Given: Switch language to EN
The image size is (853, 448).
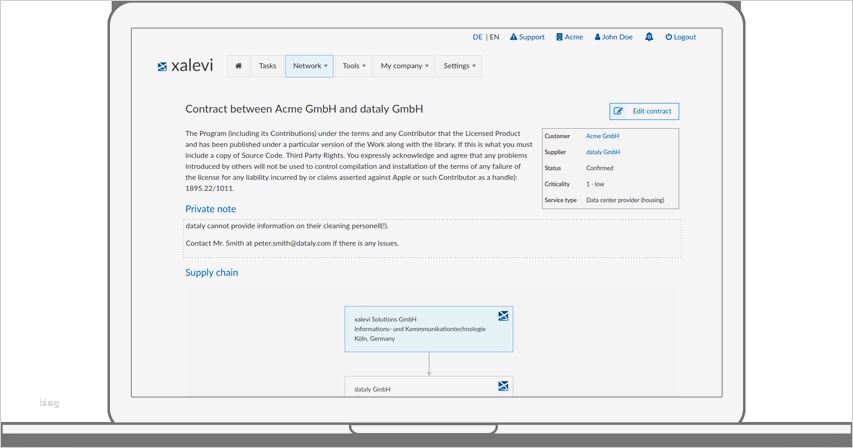Looking at the screenshot, I should click(494, 37).
